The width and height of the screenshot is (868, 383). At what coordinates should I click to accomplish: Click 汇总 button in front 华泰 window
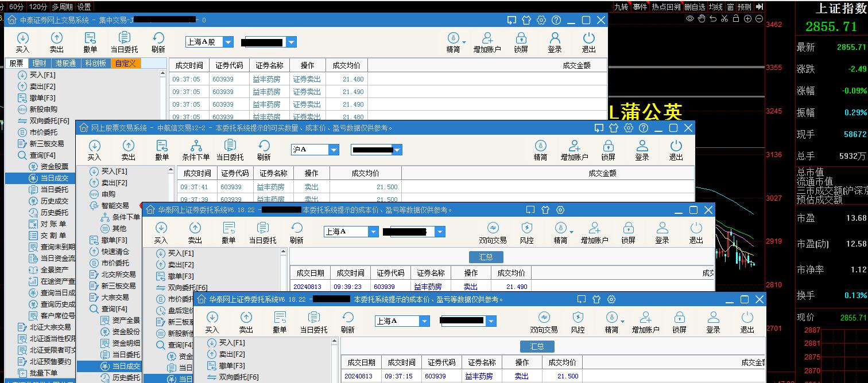[537, 346]
